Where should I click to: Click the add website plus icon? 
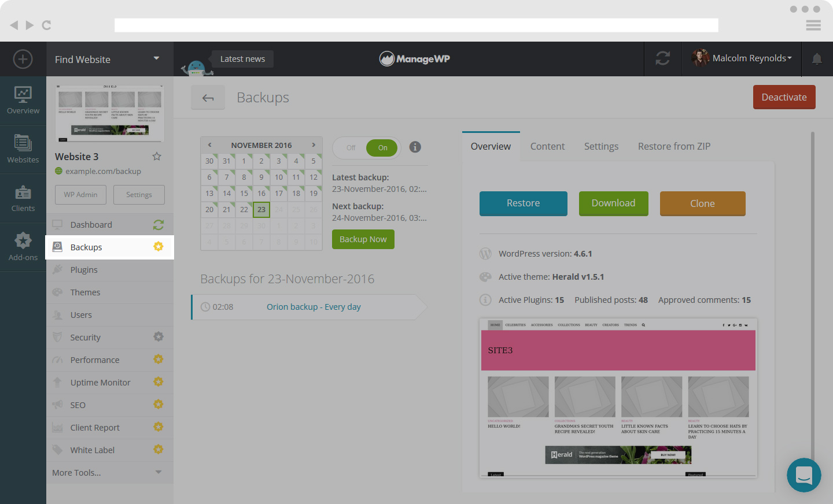pos(23,59)
